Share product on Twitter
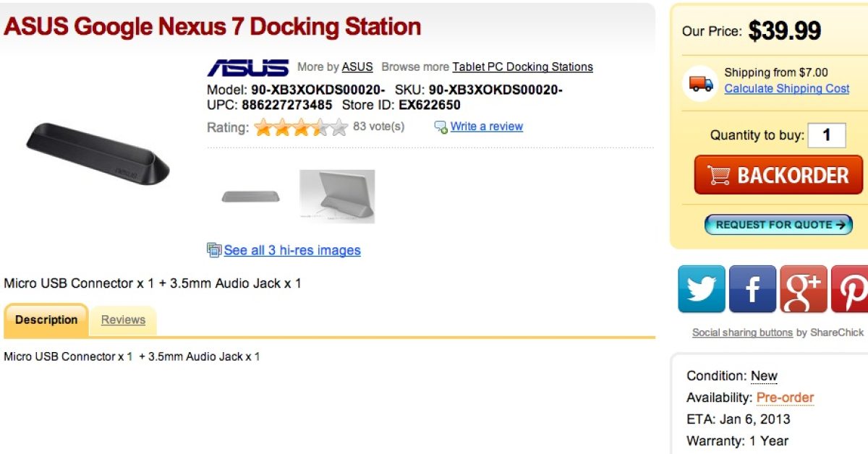 click(x=701, y=289)
